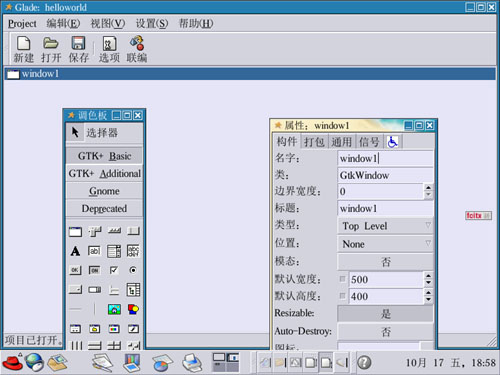Increase 默认宽度 500 with the up arrow
The height and width of the screenshot is (375, 500).
pyautogui.click(x=428, y=276)
